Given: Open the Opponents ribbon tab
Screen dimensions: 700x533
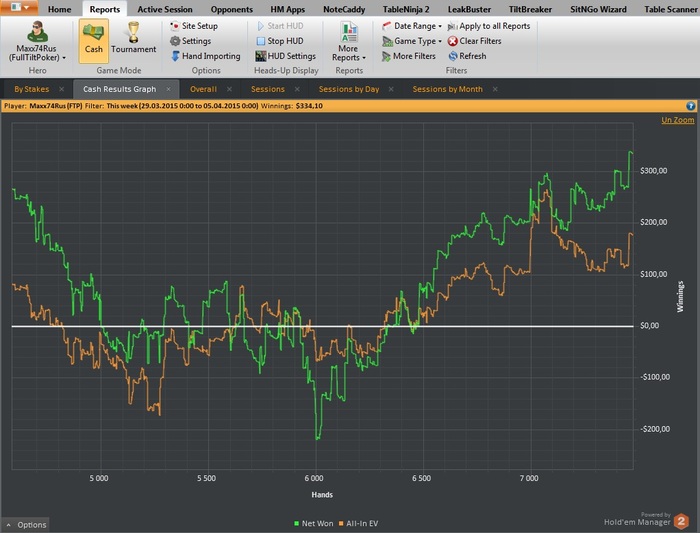Looking at the screenshot, I should [x=232, y=9].
